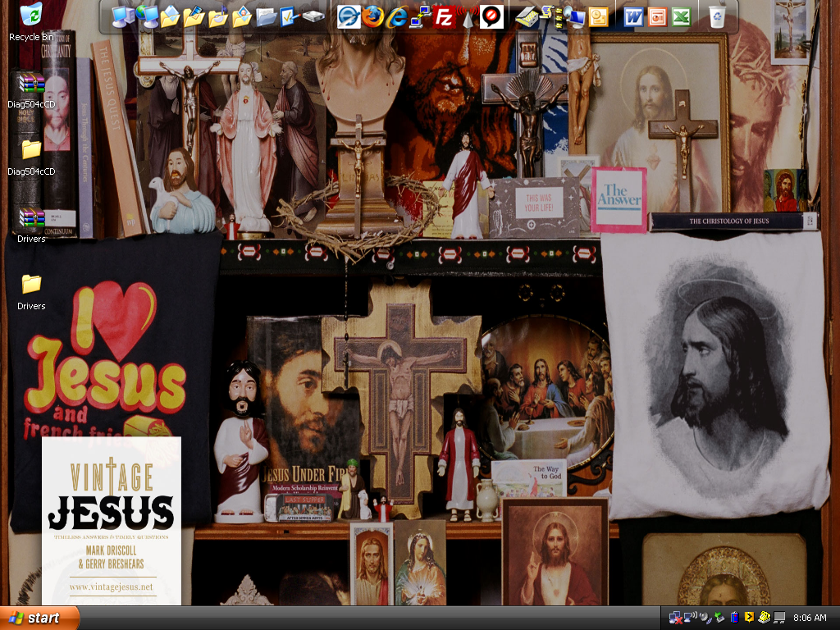This screenshot has width=840, height=630.
Task: Click the yellow arrow tray icon
Action: [x=749, y=617]
